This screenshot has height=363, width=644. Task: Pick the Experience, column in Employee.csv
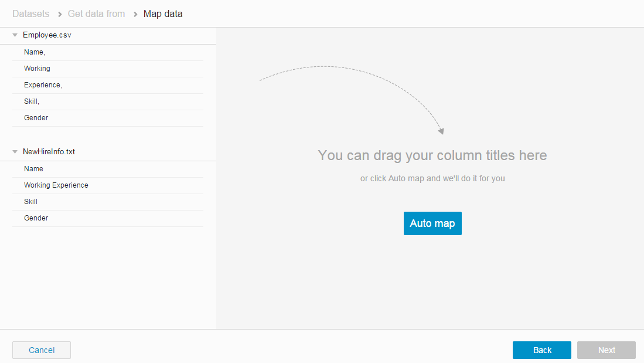(43, 85)
